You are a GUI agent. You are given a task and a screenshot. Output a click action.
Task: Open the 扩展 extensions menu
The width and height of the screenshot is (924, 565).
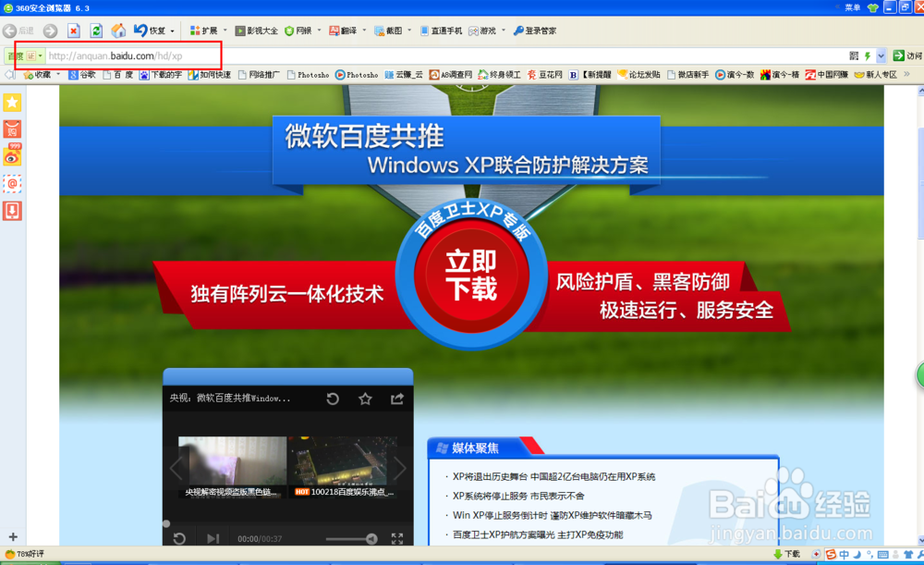point(204,31)
